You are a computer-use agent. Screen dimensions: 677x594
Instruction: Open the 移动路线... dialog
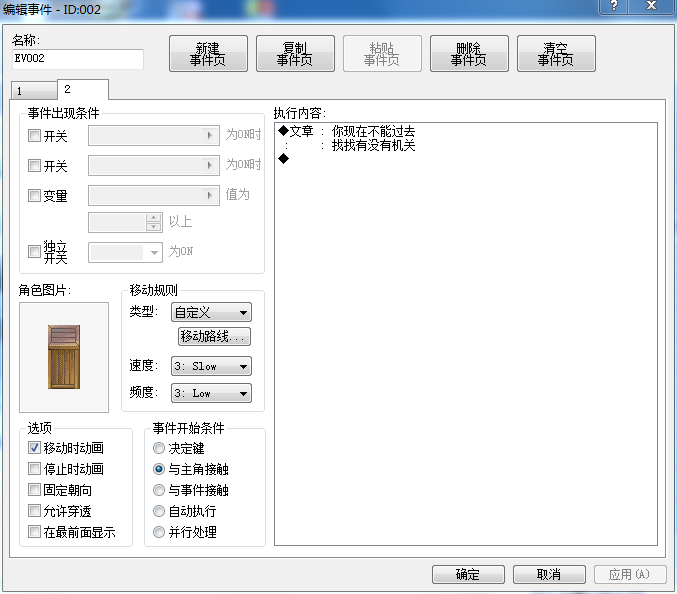(214, 336)
